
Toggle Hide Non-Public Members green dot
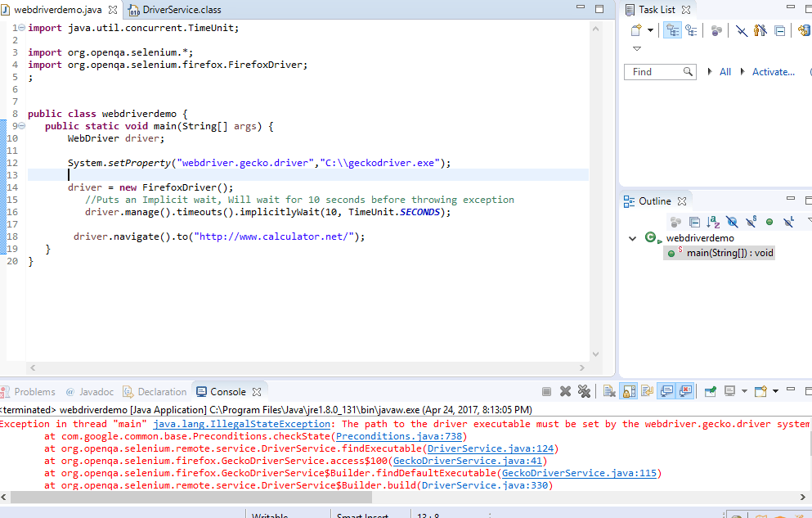pos(769,223)
